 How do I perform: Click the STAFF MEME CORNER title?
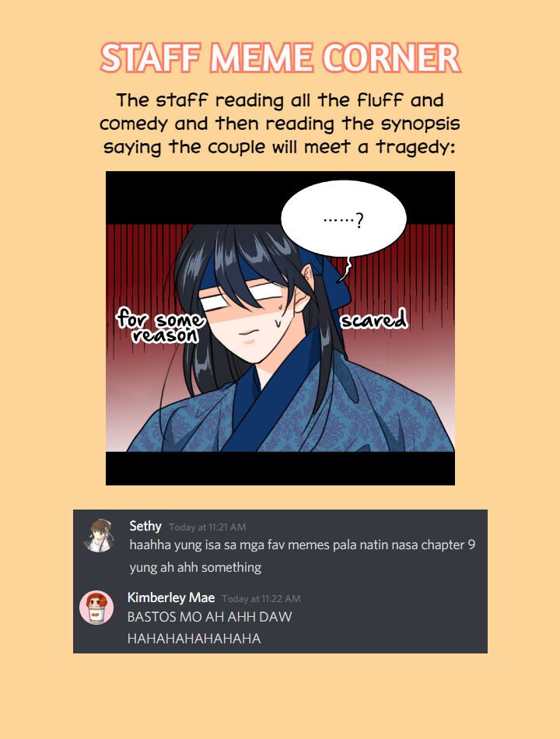tap(280, 58)
